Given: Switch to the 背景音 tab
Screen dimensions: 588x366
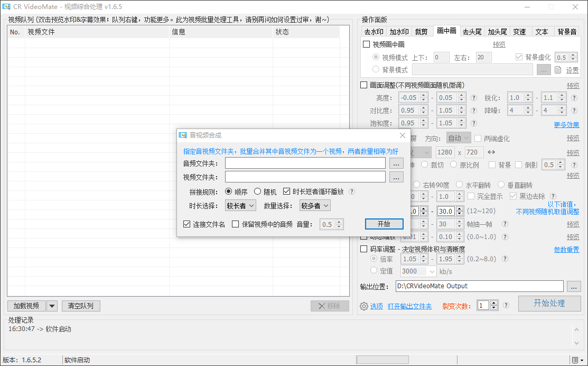Looking at the screenshot, I should 566,31.
